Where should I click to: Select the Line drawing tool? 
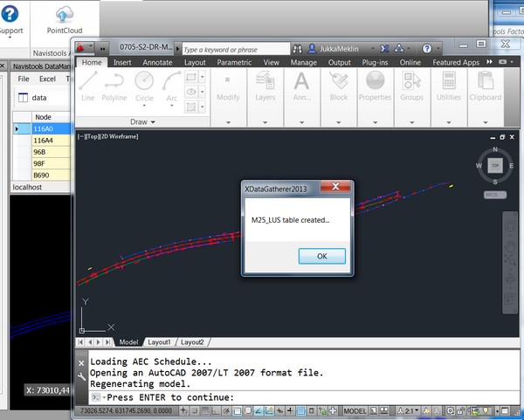pyautogui.click(x=88, y=85)
